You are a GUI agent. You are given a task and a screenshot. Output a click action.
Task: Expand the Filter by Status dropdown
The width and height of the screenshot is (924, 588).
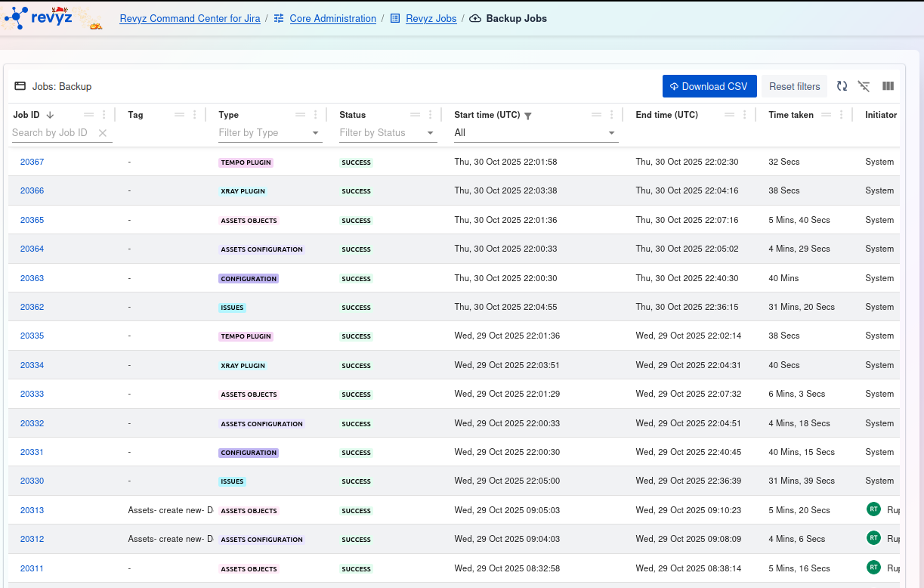pyautogui.click(x=431, y=133)
